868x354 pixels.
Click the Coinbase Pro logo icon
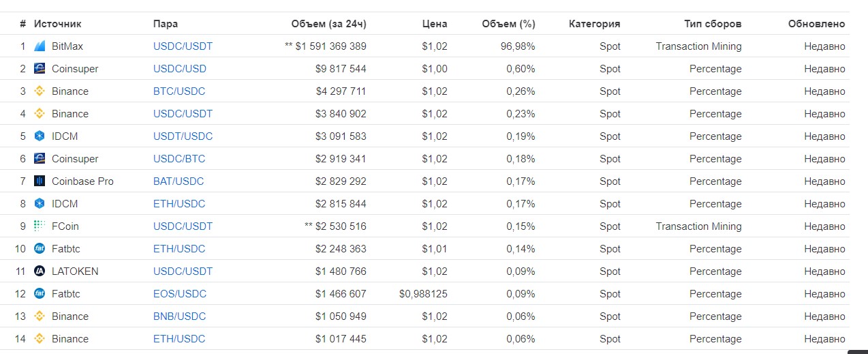pos(40,181)
